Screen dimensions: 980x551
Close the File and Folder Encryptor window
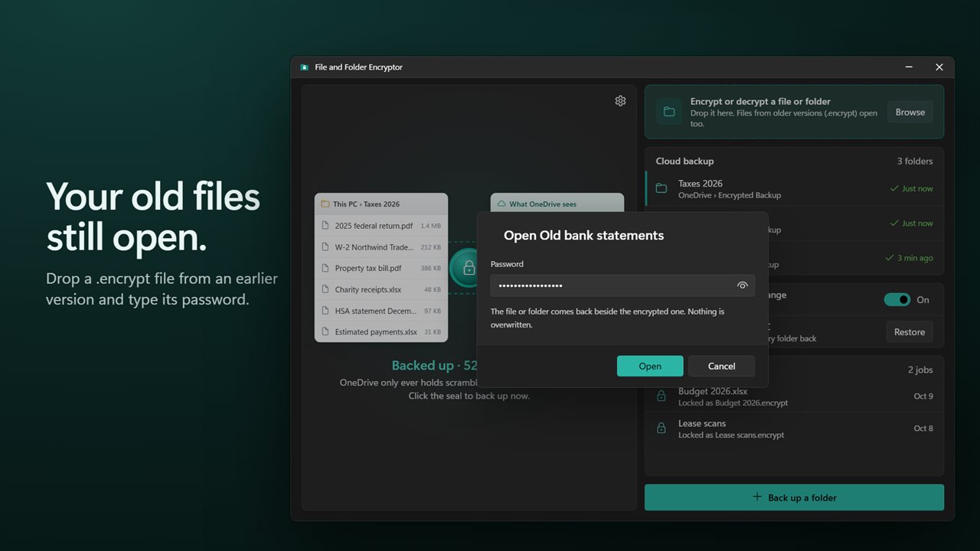pyautogui.click(x=939, y=67)
